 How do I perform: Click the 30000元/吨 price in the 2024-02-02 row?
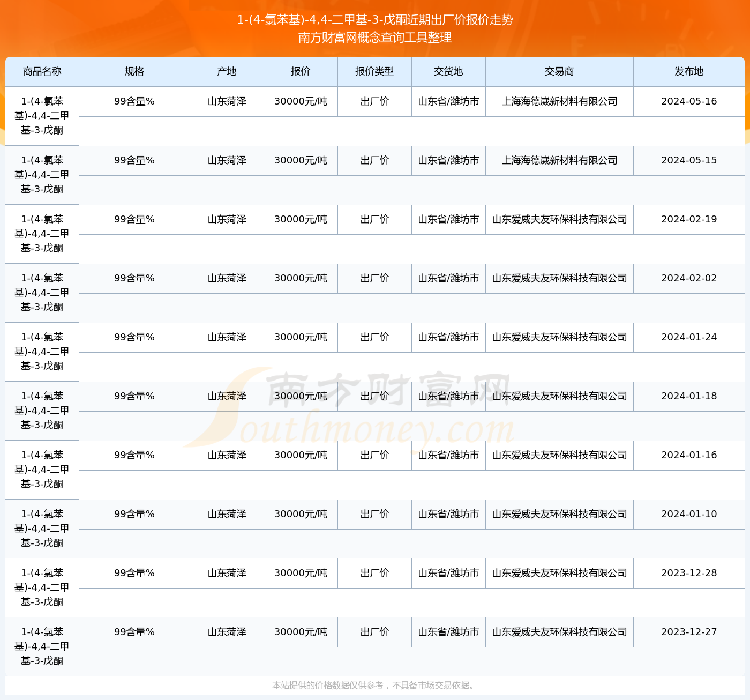(x=301, y=278)
